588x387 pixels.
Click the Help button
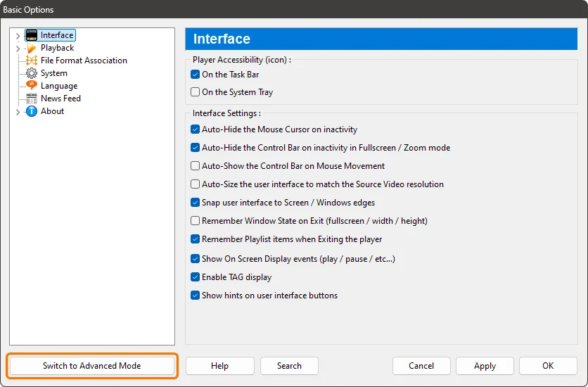tap(219, 366)
